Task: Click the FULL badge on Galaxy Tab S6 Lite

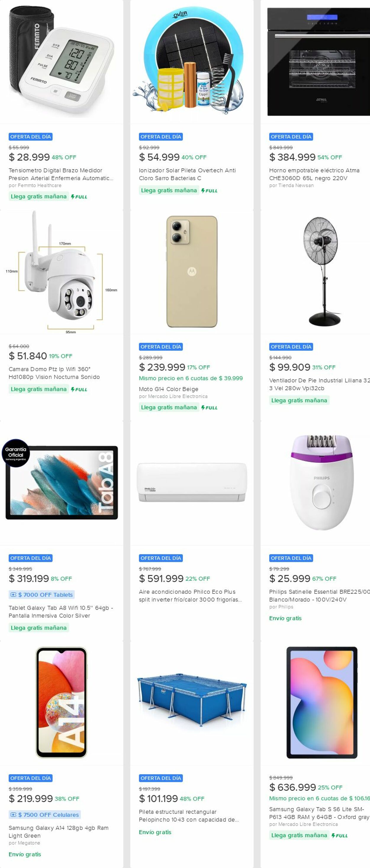Action: [339, 836]
